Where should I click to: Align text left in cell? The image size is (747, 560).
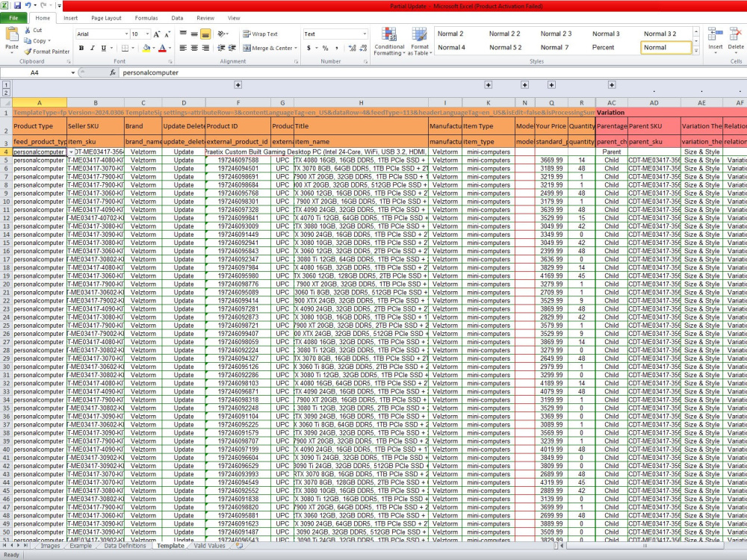(183, 48)
